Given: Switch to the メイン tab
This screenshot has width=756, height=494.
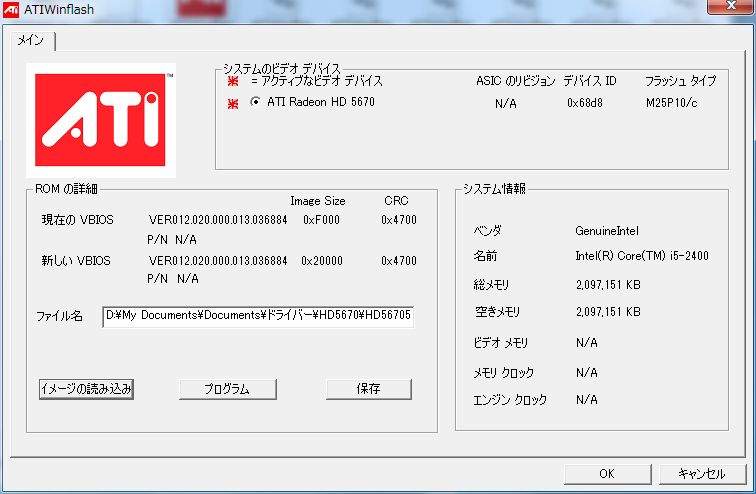Looking at the screenshot, I should tap(31, 40).
